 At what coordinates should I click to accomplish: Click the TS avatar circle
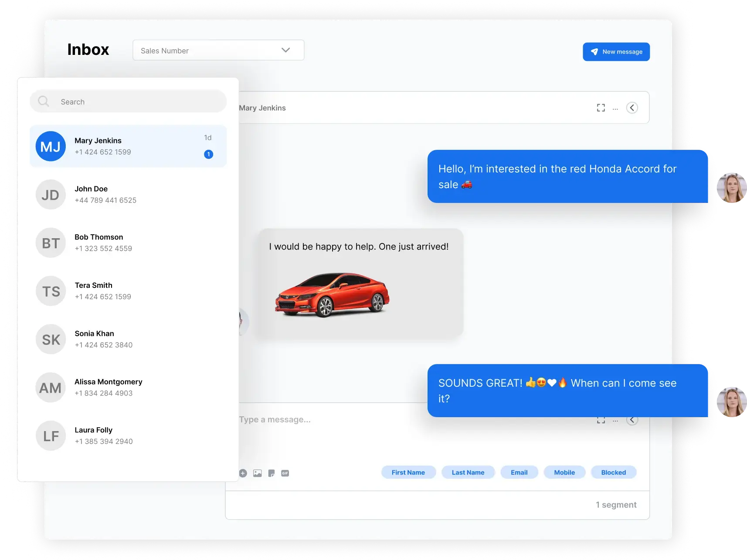51,291
